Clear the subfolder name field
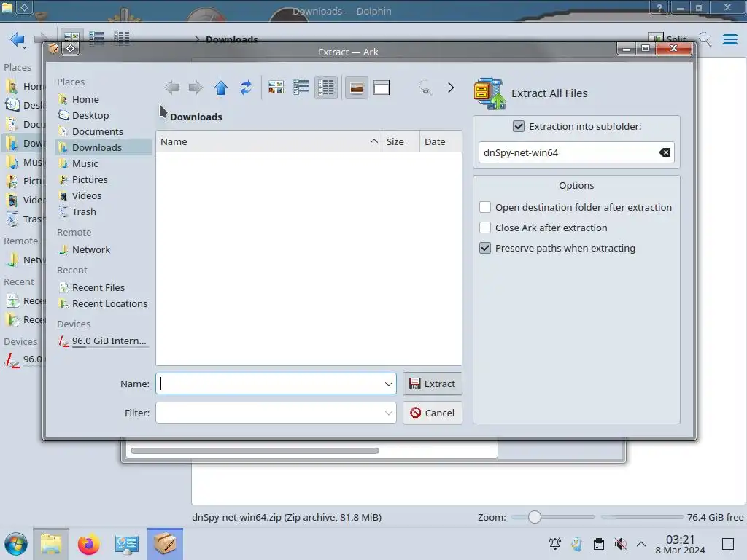The image size is (747, 560). click(x=665, y=152)
